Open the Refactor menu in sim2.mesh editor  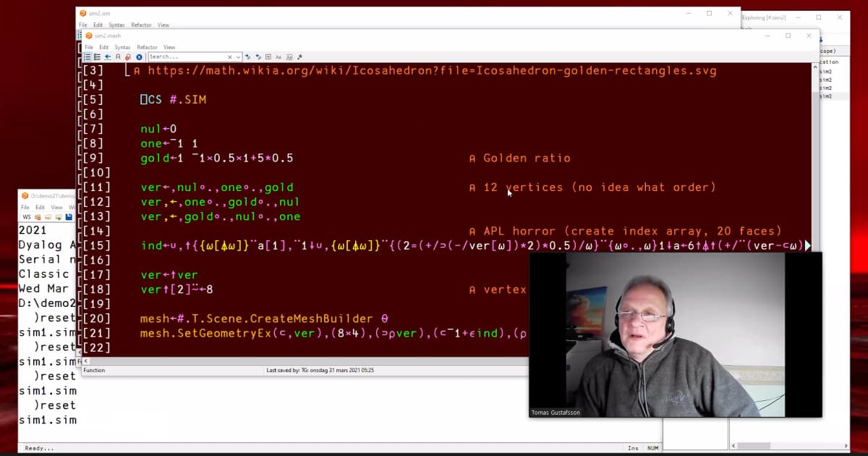[x=147, y=47]
